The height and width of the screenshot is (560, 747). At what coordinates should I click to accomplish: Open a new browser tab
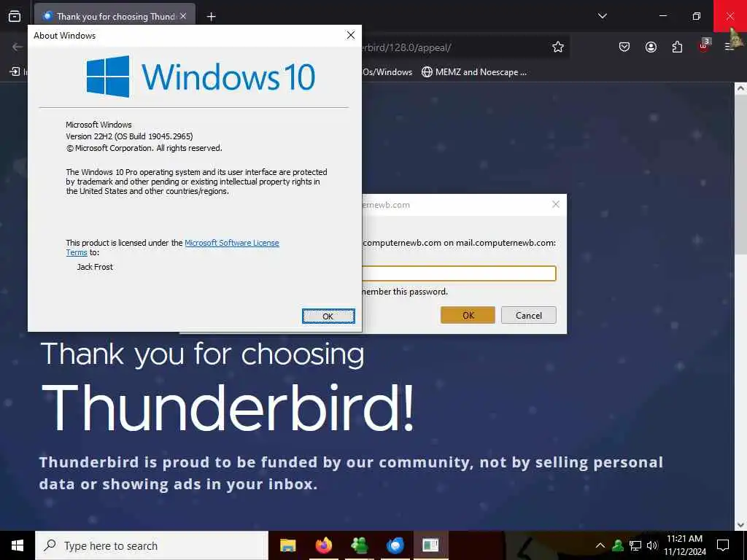click(211, 17)
